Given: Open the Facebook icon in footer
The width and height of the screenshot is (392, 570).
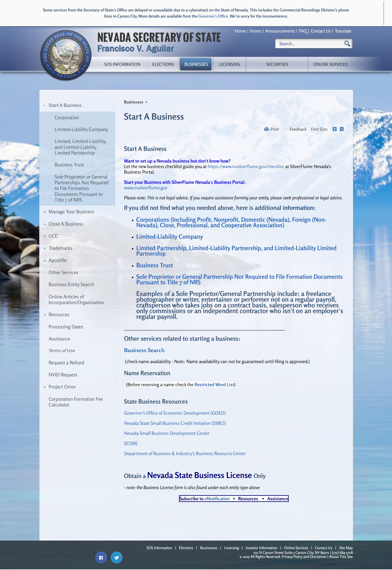Looking at the screenshot, I should 101,558.
